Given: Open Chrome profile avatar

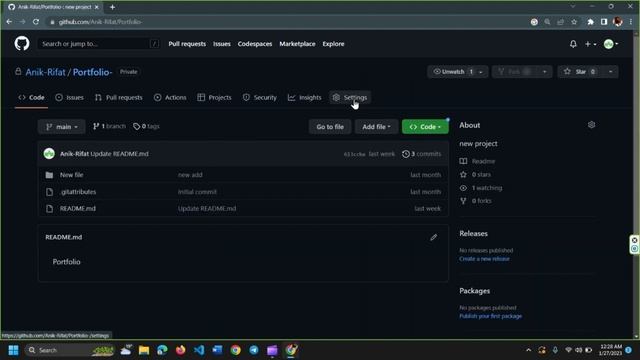Looking at the screenshot, I should pos(618,22).
